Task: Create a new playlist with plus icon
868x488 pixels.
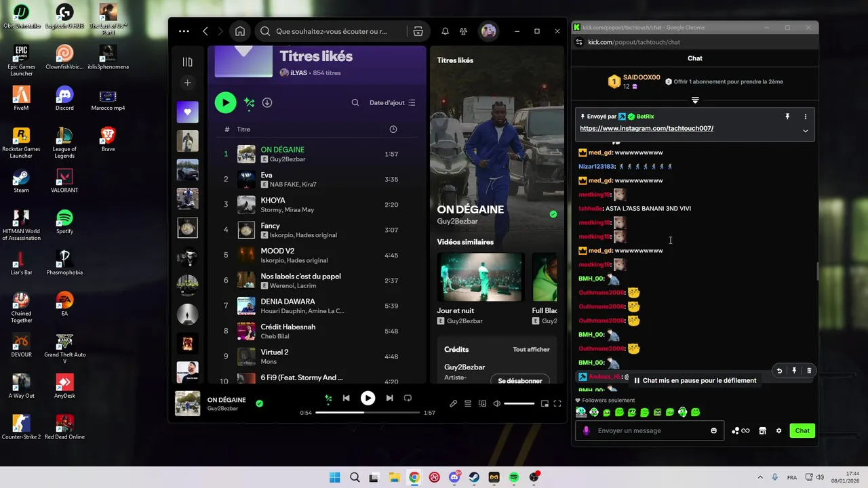Action: point(188,83)
